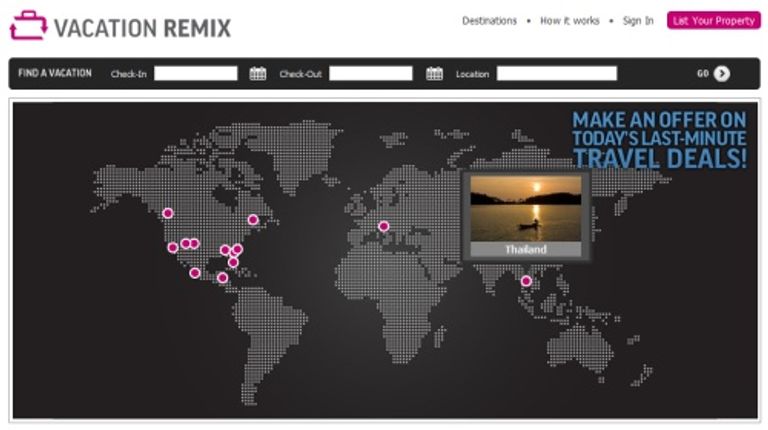Select the Florida map pin

tap(233, 263)
